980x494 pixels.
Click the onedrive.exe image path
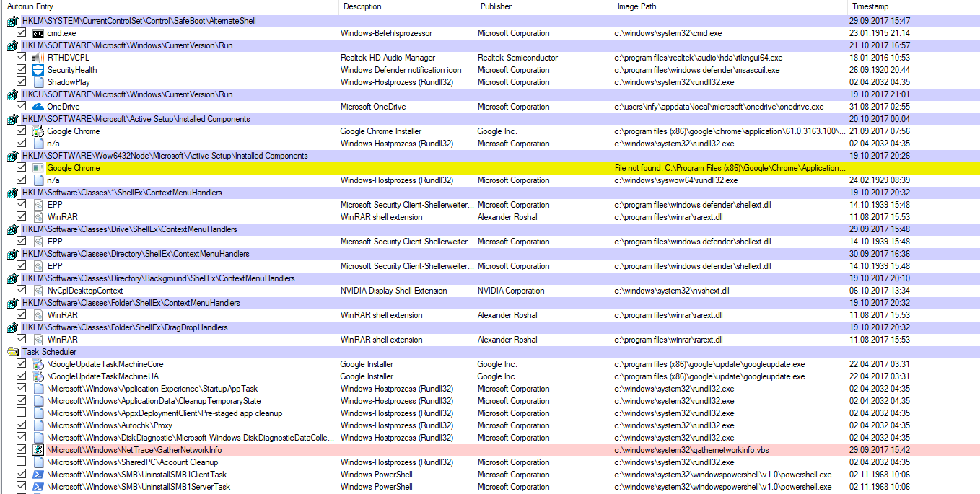click(719, 107)
